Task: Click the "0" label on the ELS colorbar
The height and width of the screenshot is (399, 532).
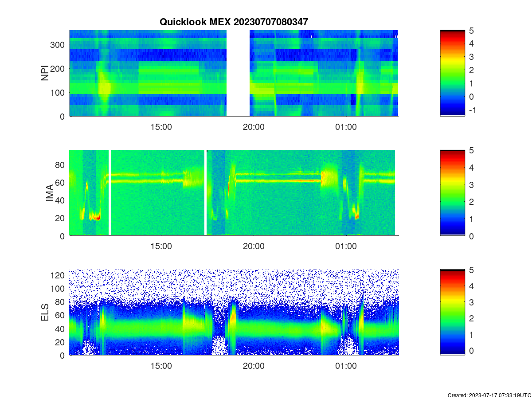Action: [x=471, y=351]
